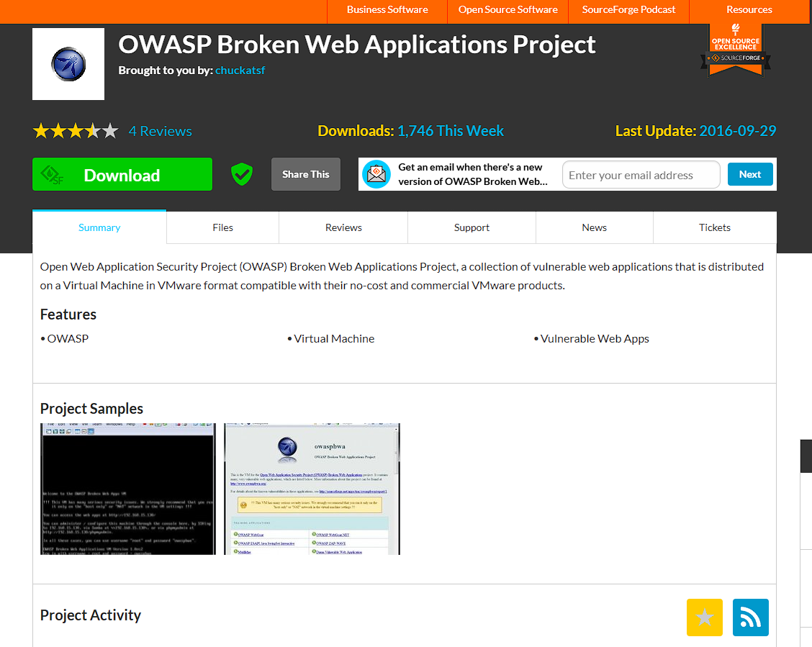812x647 pixels.
Task: Click the '1,746 This Week' downloads text
Action: (x=451, y=131)
